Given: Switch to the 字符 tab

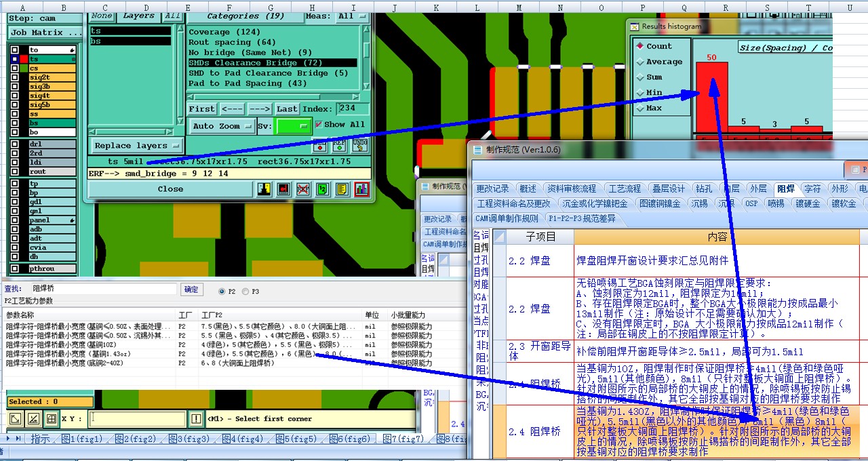Looking at the screenshot, I should (812, 188).
